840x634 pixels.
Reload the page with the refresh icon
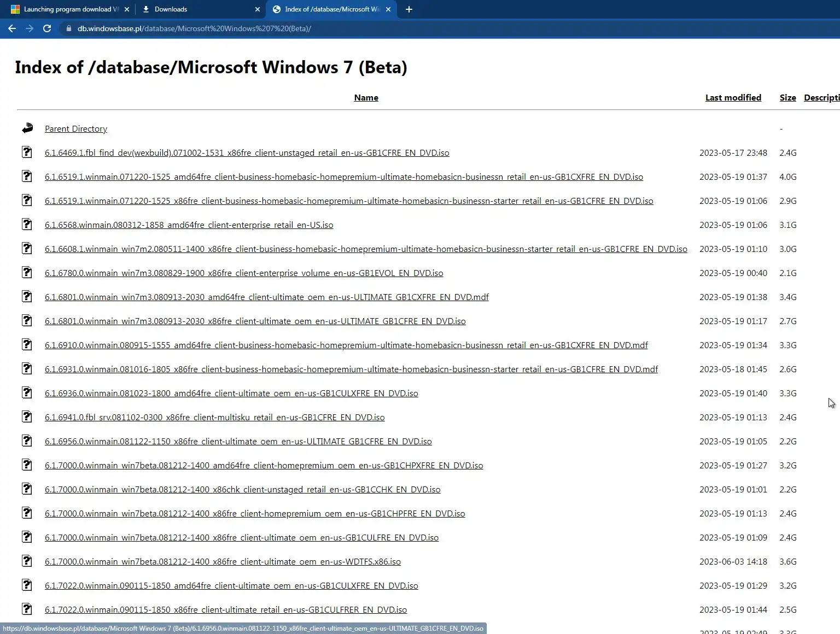tap(47, 28)
